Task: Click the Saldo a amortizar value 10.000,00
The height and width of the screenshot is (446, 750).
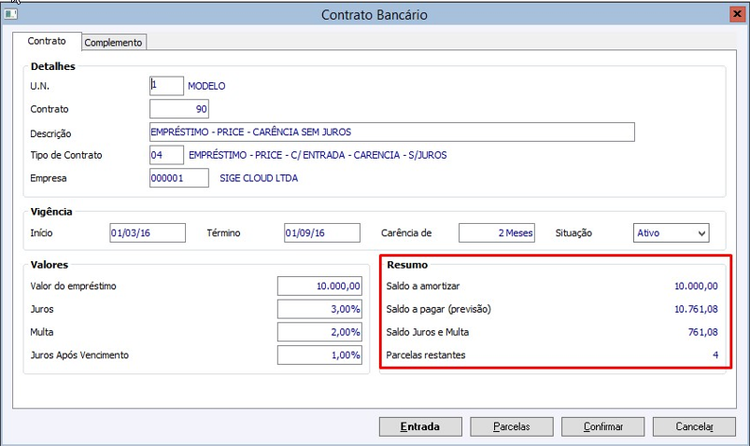Action: click(696, 286)
